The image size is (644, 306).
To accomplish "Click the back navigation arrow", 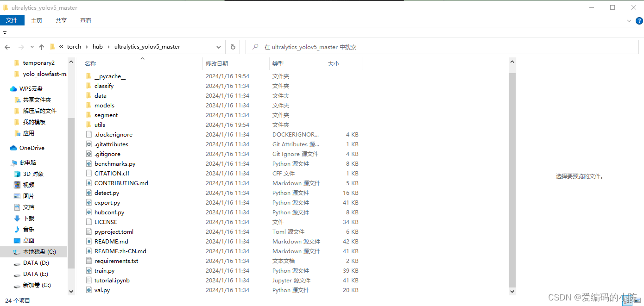I will point(7,47).
